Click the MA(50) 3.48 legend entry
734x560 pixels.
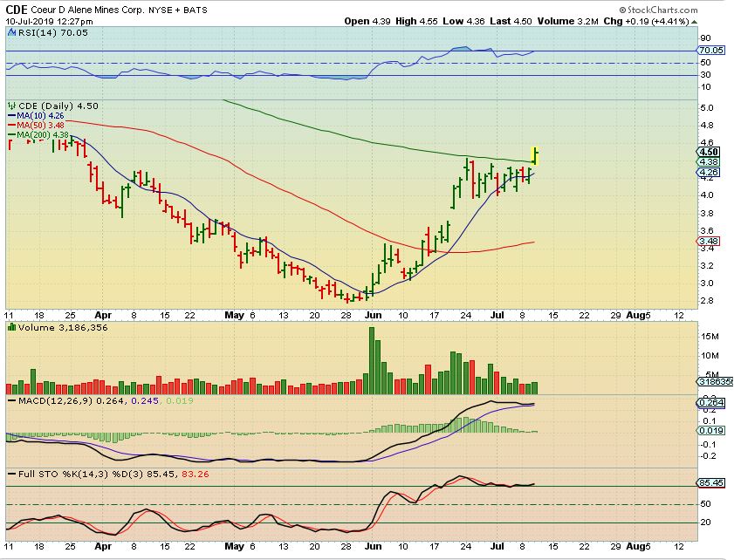pyautogui.click(x=36, y=125)
